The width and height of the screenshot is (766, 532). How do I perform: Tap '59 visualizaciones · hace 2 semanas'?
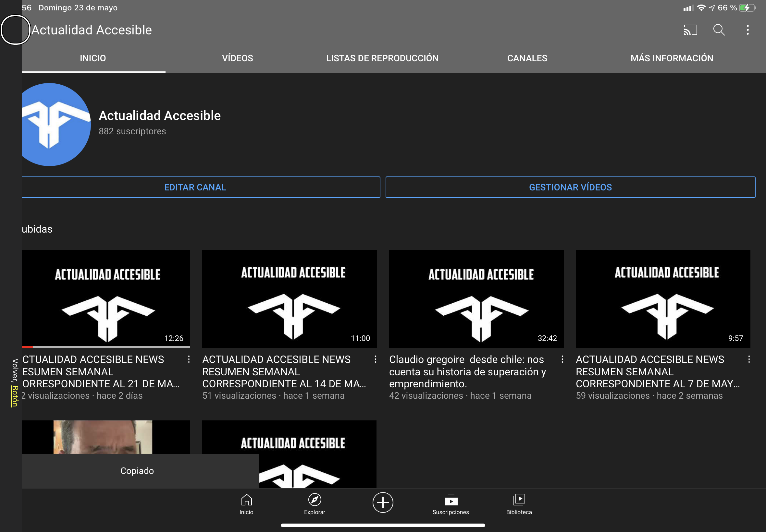click(649, 396)
